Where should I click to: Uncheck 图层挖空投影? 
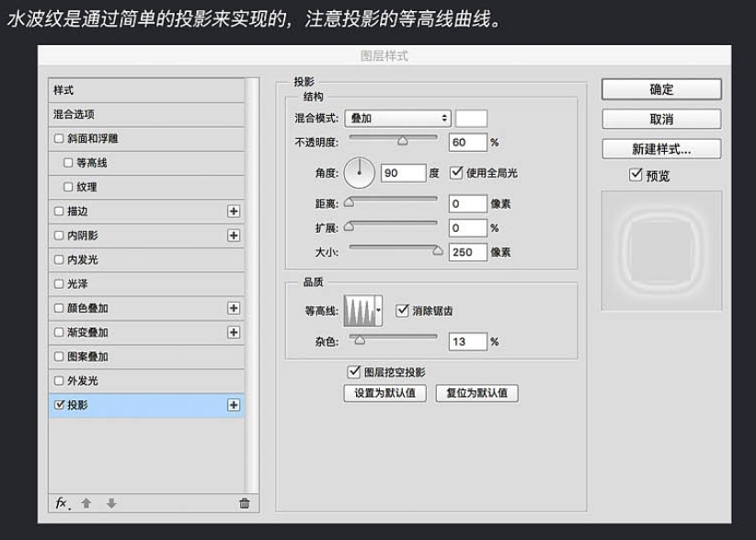tap(351, 372)
